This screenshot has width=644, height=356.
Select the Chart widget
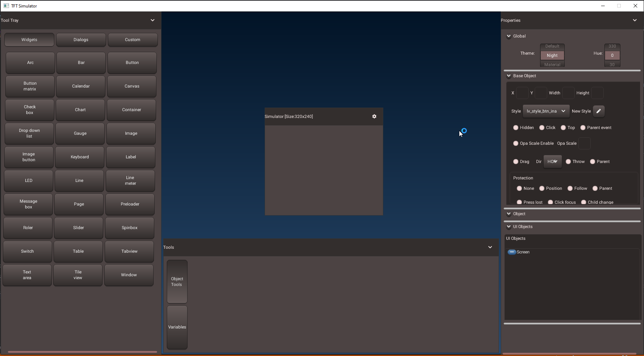click(80, 110)
